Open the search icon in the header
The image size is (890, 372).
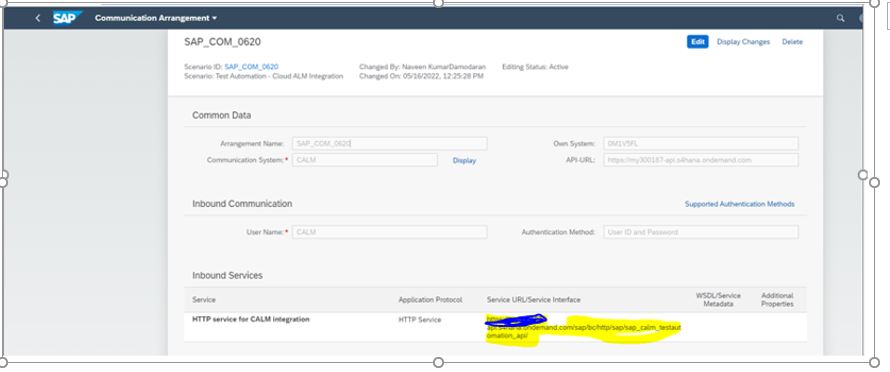pyautogui.click(x=840, y=18)
